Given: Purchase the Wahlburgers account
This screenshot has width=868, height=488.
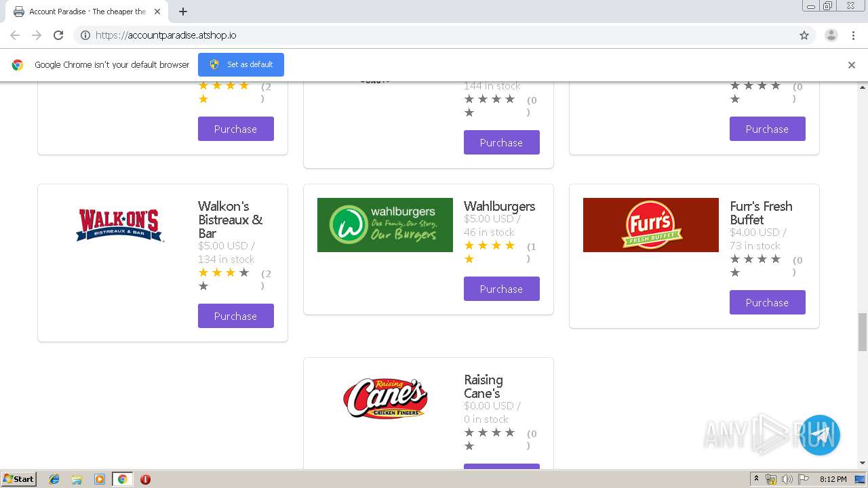Looking at the screenshot, I should (x=502, y=289).
